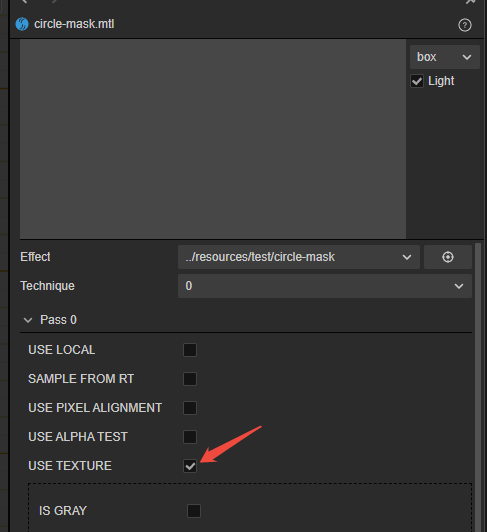Image resolution: width=487 pixels, height=532 pixels.
Task: Click the USE LOCAL label
Action: (x=61, y=350)
